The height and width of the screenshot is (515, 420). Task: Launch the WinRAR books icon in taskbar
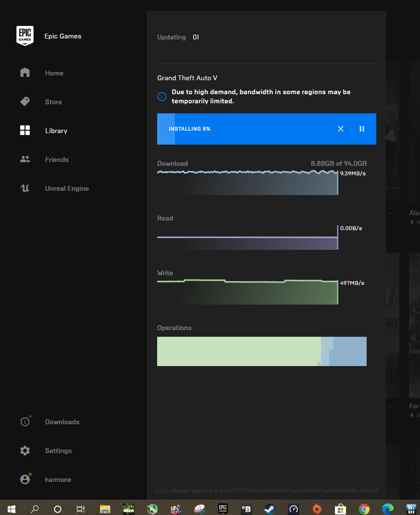(x=176, y=509)
